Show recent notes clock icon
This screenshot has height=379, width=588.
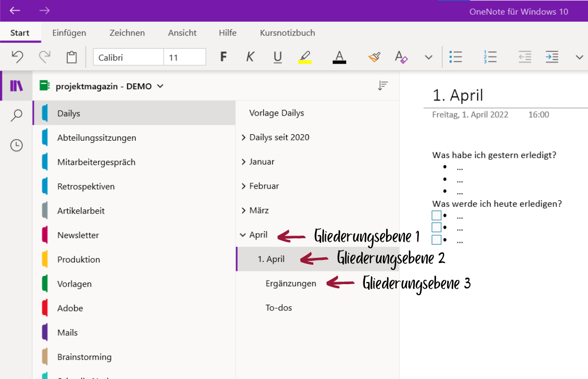tap(17, 145)
